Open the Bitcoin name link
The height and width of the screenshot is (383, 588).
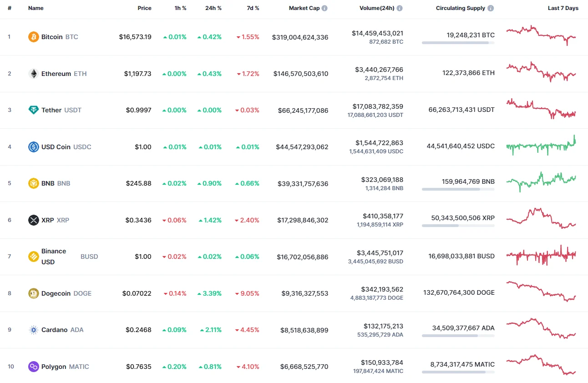[x=52, y=37]
